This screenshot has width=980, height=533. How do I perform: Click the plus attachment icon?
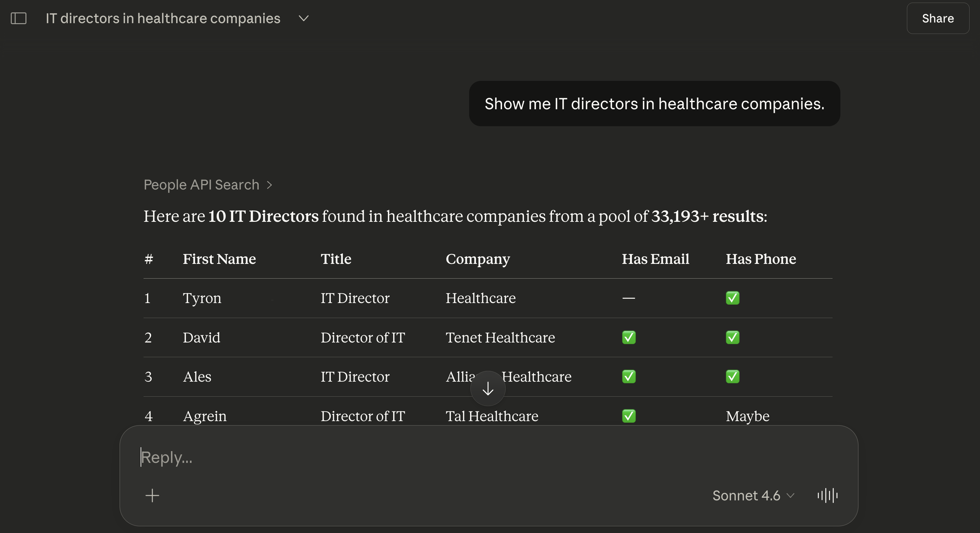tap(152, 495)
